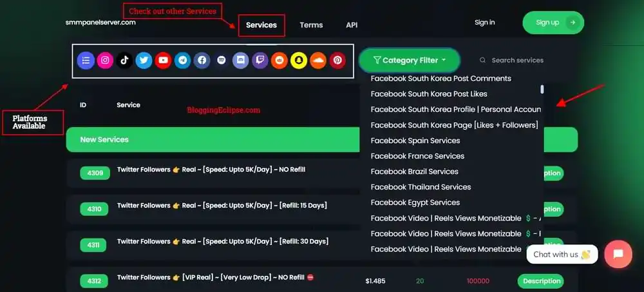This screenshot has height=292, width=644.
Task: Choose Facebook Thailand Services
Action: click(x=421, y=187)
